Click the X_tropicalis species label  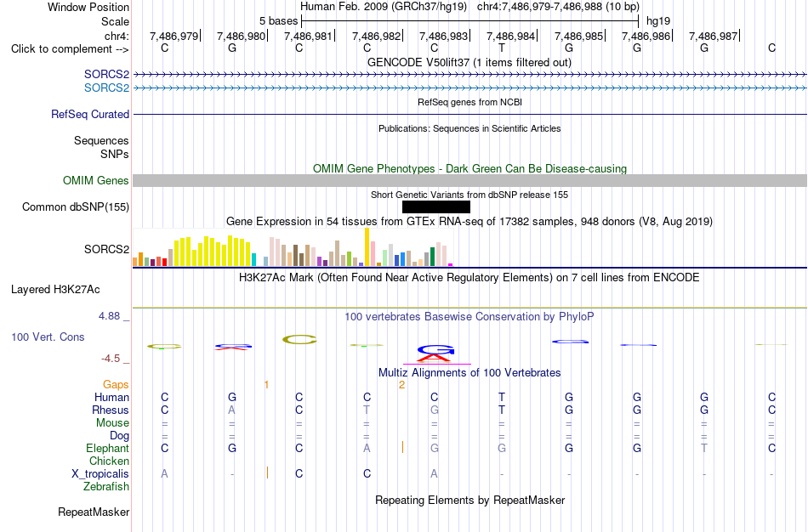click(100, 474)
